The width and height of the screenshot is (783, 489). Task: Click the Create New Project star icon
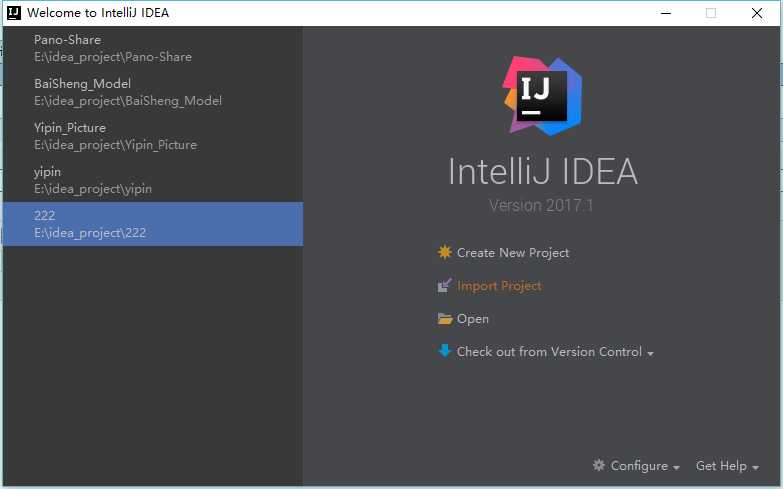click(x=444, y=252)
